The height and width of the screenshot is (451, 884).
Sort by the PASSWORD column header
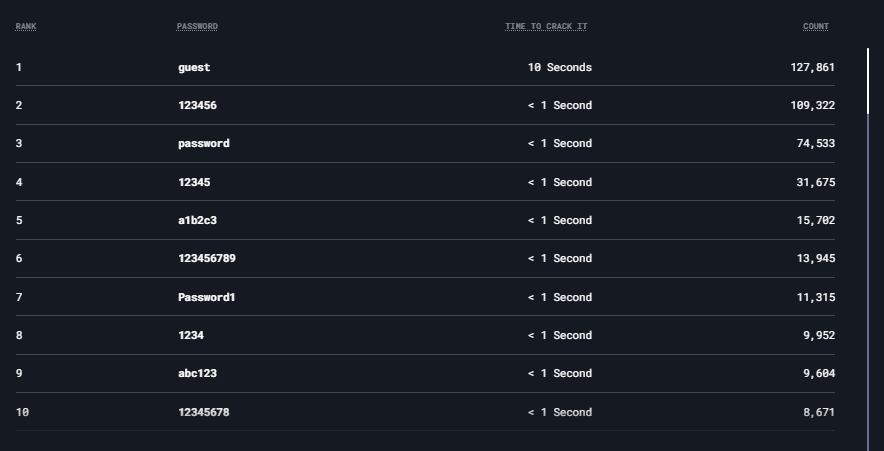tap(197, 26)
